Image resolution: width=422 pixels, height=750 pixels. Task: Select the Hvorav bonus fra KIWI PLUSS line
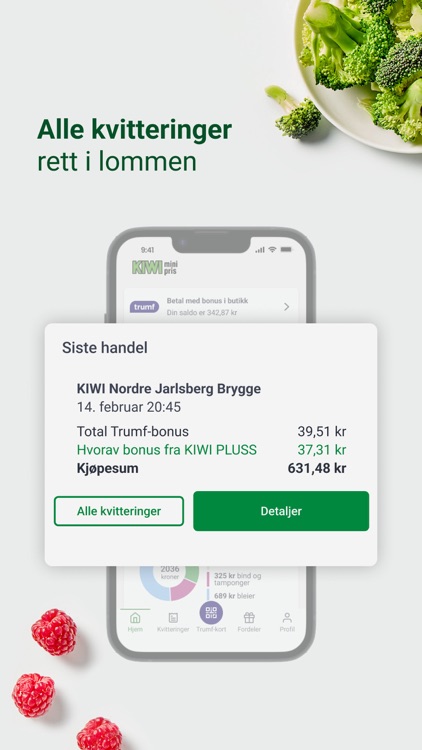(x=211, y=450)
